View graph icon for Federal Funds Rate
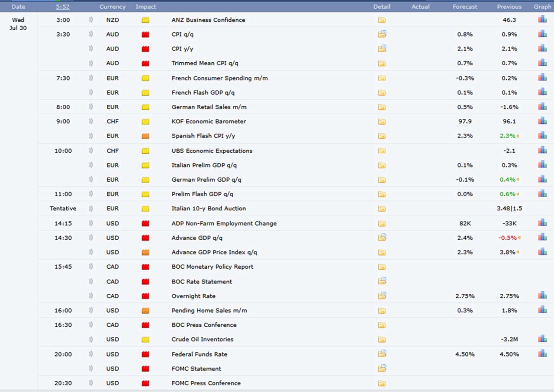Screen dimensions: 554x392 point(542,353)
